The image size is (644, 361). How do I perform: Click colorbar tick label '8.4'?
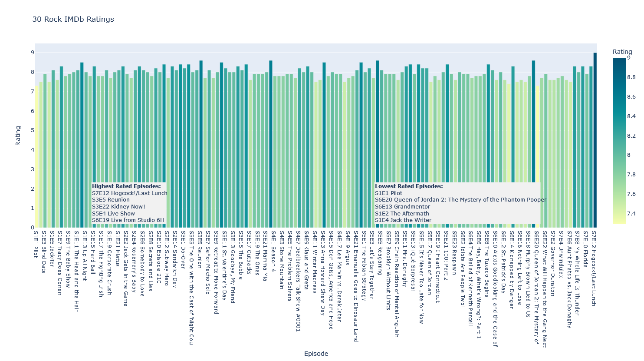coord(631,116)
